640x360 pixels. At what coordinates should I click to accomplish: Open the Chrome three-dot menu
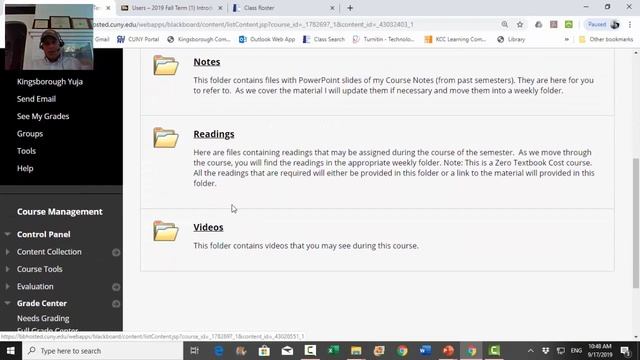pos(630,24)
